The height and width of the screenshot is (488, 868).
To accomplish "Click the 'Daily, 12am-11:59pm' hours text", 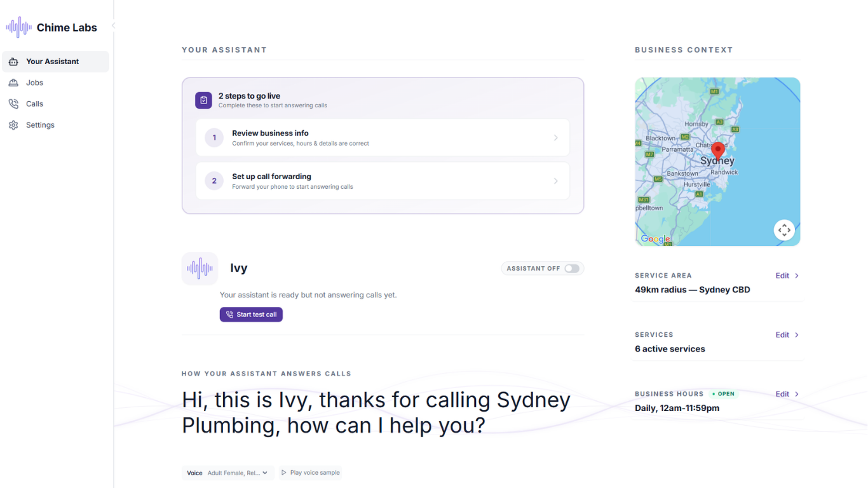I will 677,408.
